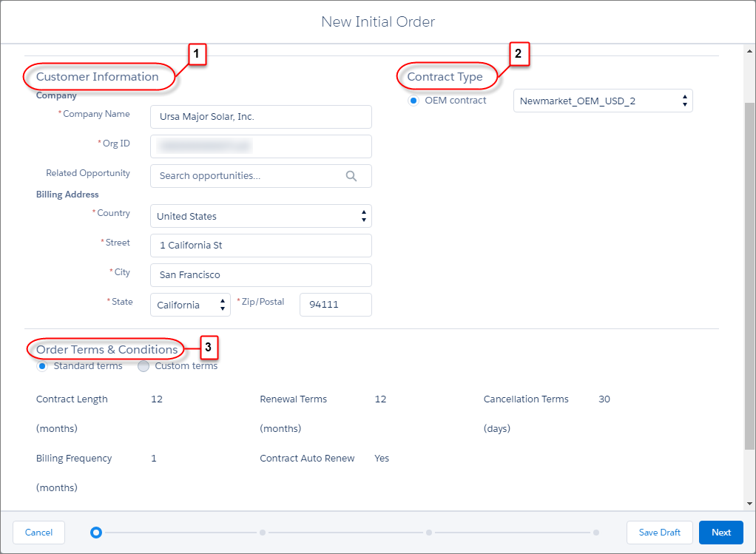This screenshot has height=554, width=756.
Task: Click the Next button
Action: (720, 533)
